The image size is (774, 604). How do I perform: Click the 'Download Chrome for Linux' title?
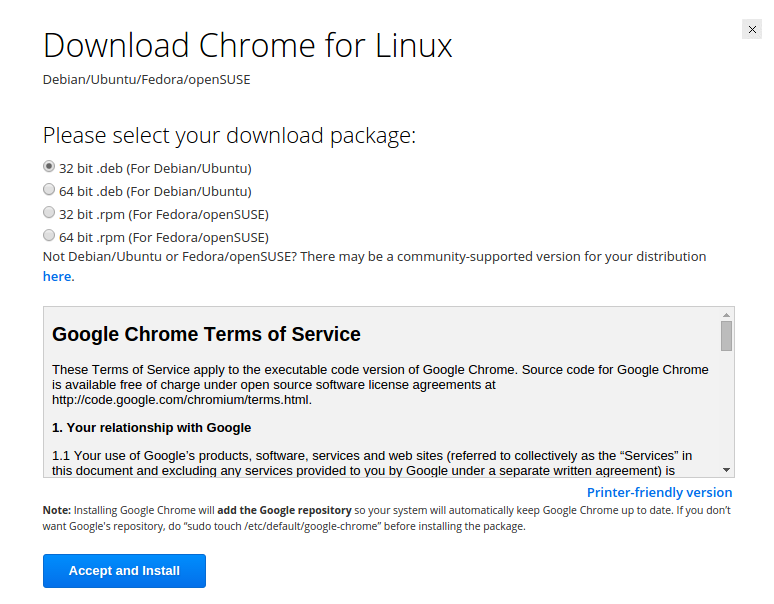[248, 45]
